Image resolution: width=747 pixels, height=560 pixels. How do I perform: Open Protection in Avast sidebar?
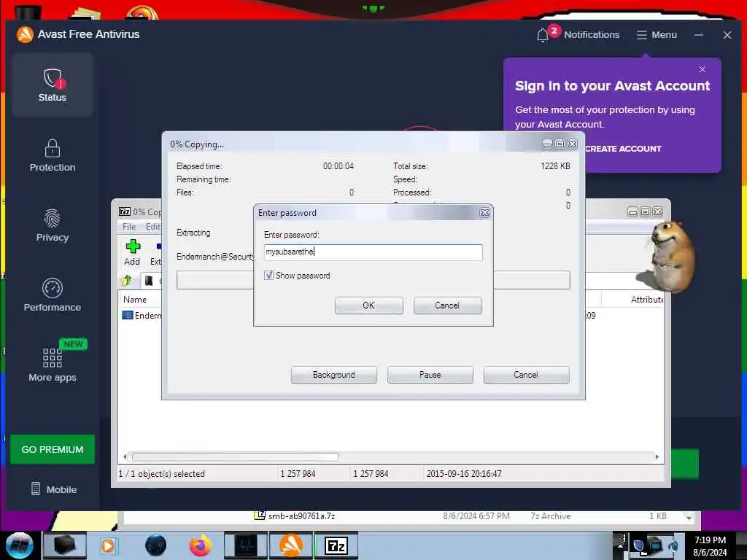(x=53, y=155)
